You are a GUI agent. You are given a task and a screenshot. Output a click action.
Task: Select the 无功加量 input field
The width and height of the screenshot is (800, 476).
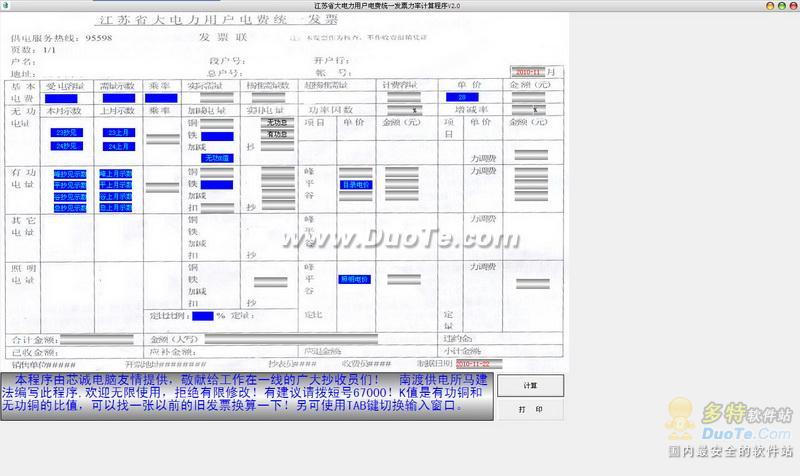217,158
